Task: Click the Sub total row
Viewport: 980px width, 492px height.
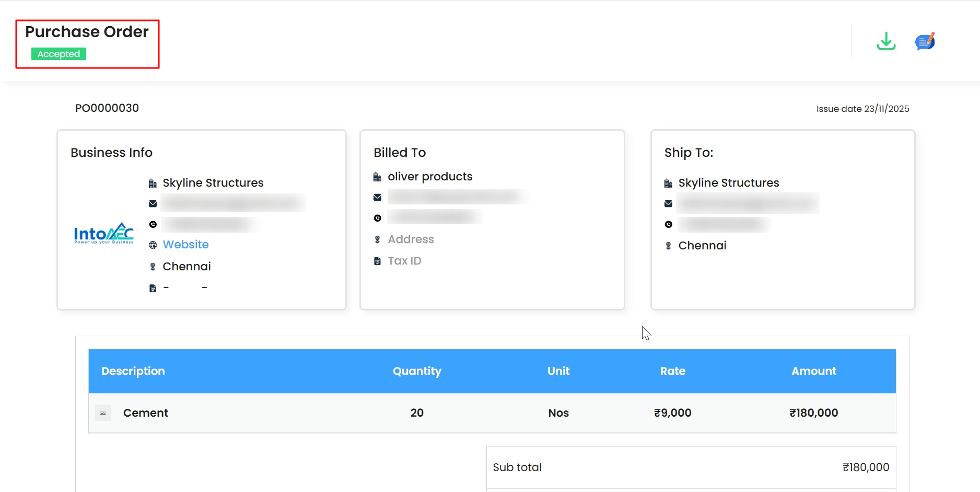Action: click(691, 467)
